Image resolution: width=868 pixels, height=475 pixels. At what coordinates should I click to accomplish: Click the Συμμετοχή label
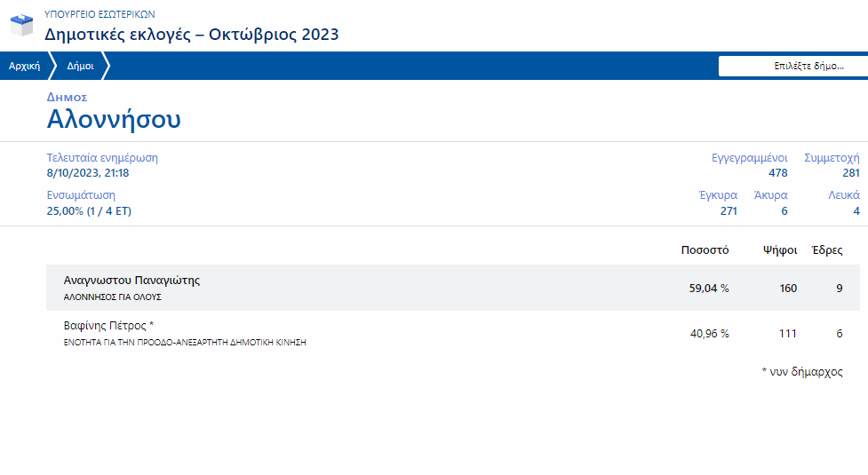coord(832,158)
